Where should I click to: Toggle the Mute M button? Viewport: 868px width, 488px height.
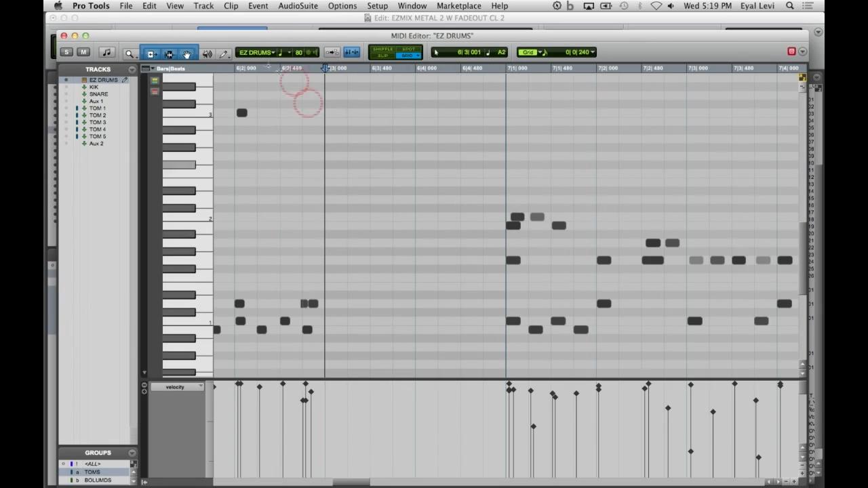[83, 52]
